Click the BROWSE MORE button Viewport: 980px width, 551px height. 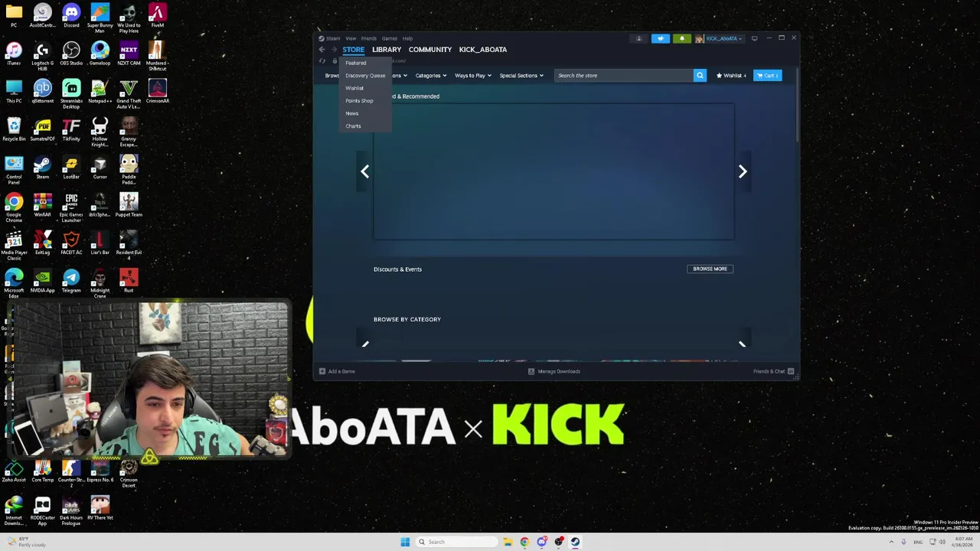(x=710, y=269)
